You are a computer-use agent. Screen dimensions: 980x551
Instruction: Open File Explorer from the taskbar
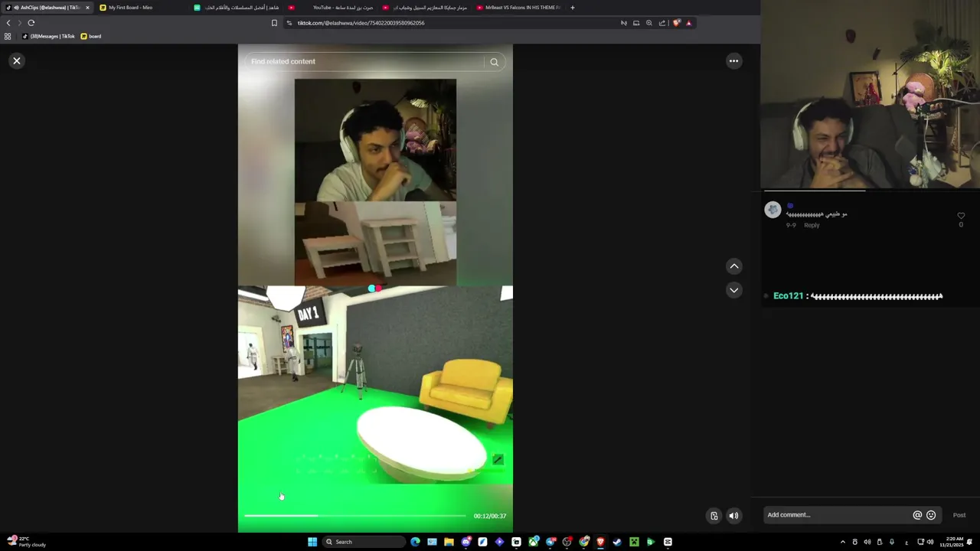click(449, 542)
